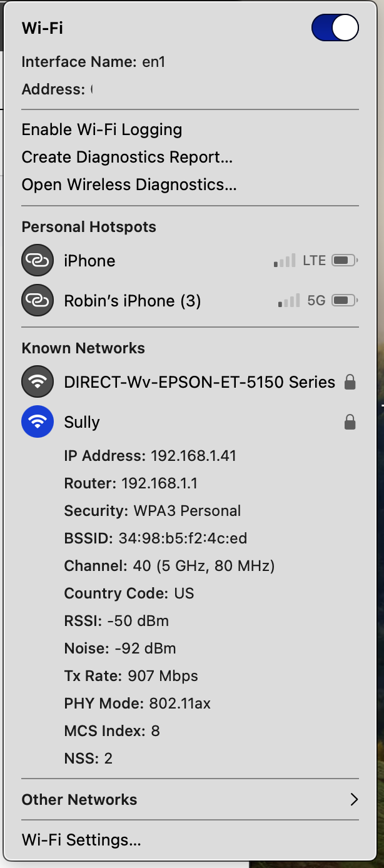This screenshot has height=868, width=384.
Task: Click the EPSON ET-5150 Wi-Fi icon
Action: (x=38, y=381)
